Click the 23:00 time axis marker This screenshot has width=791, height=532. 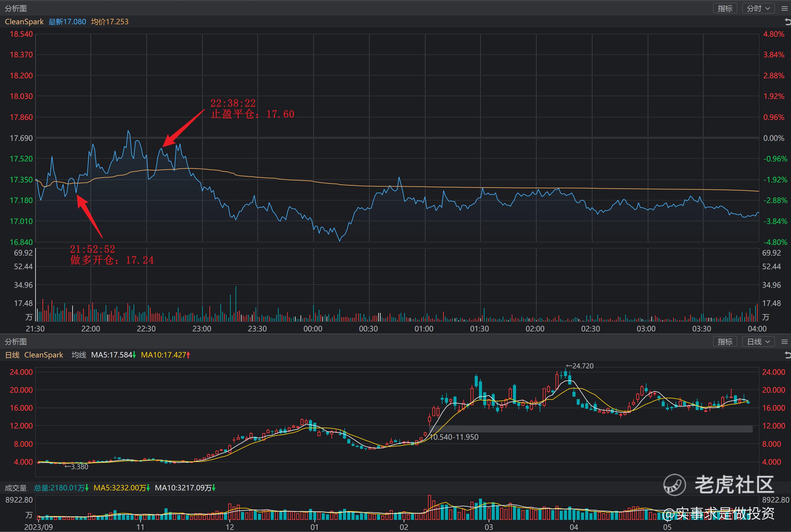pyautogui.click(x=202, y=329)
